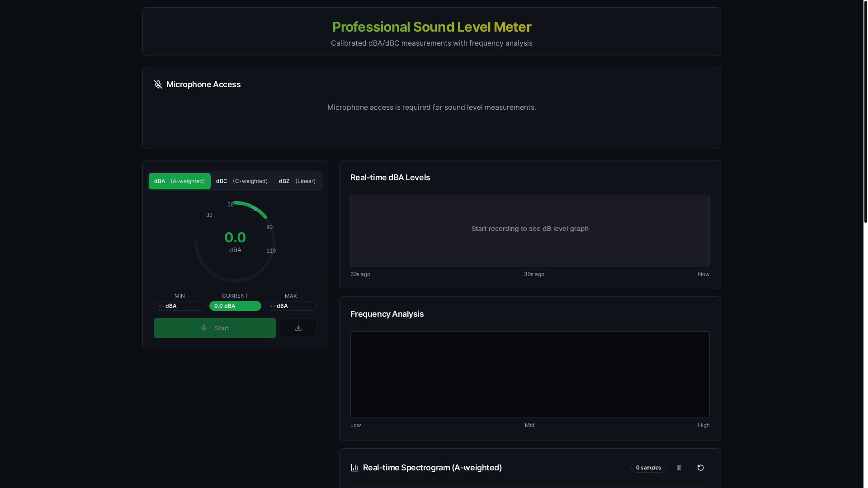Click the Professional Sound Level Meter title
This screenshot has width=868, height=488.
432,27
